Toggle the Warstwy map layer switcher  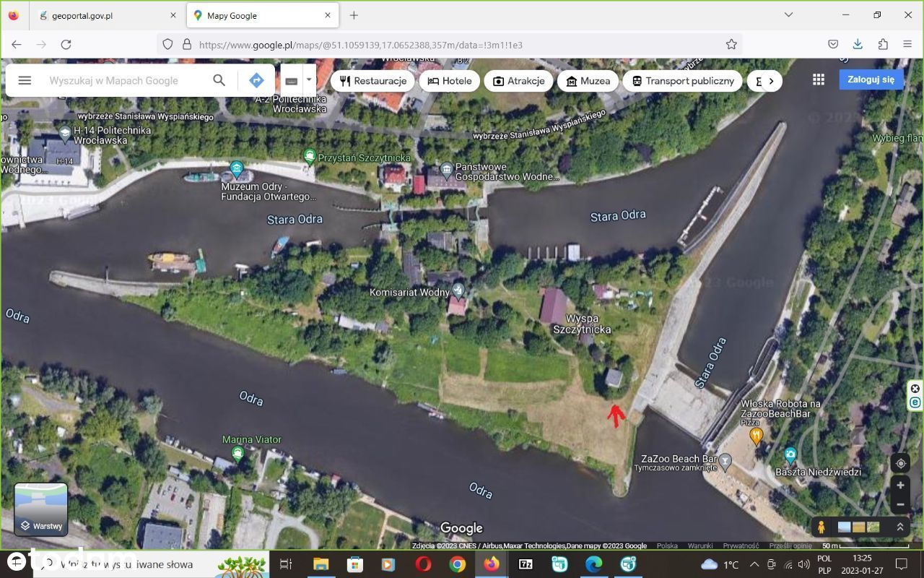point(41,509)
